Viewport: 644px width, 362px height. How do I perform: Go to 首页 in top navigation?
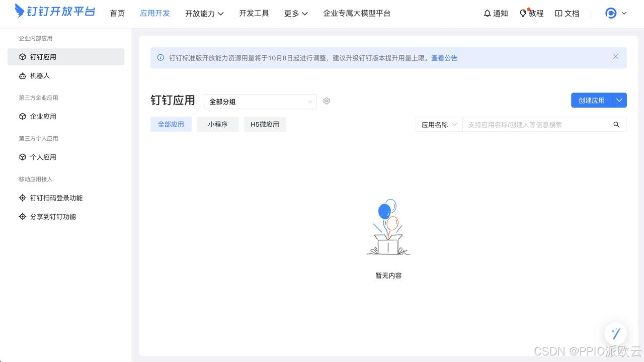[x=117, y=14]
